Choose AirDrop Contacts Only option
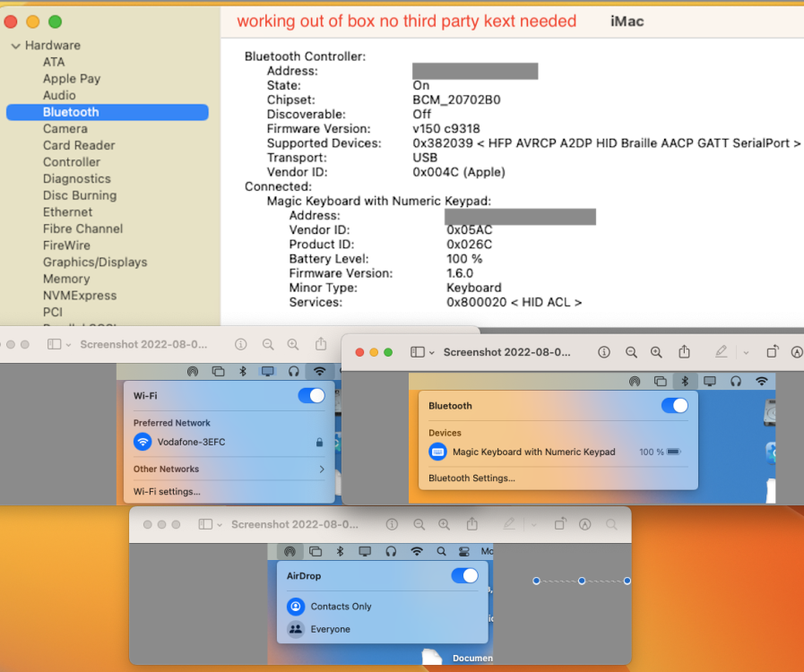 pyautogui.click(x=330, y=607)
